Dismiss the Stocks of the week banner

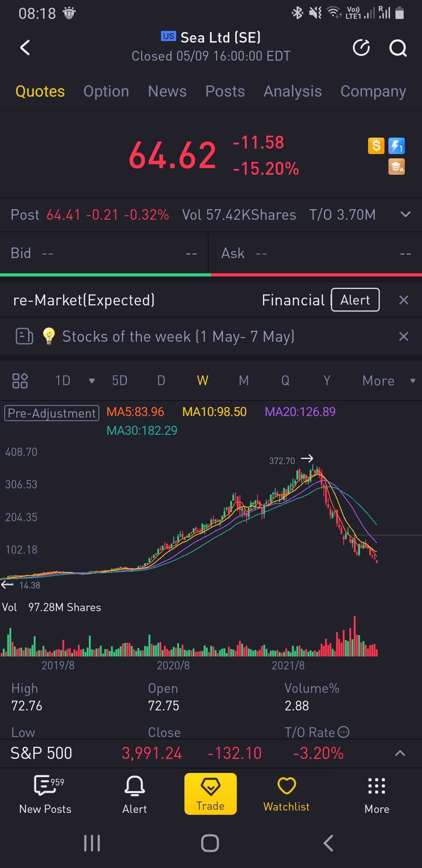404,336
